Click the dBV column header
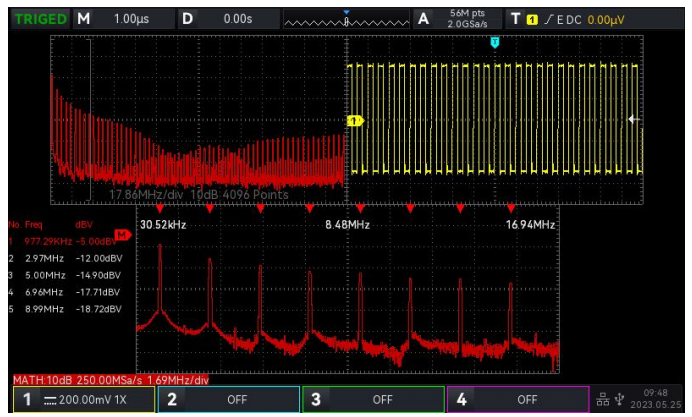Image resolution: width=692 pixels, height=417 pixels. coord(84,225)
